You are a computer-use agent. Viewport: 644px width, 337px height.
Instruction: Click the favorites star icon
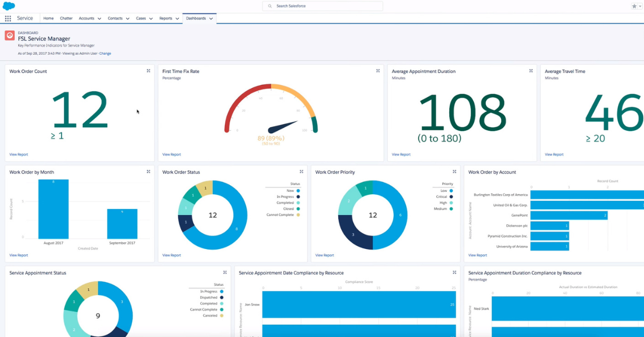[x=634, y=6]
